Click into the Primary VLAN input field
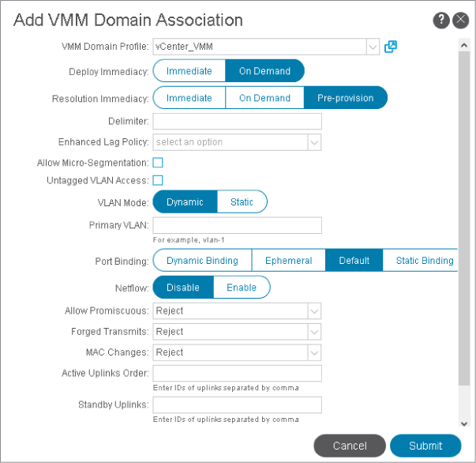Screen dimensions: 476x463 pos(237,225)
